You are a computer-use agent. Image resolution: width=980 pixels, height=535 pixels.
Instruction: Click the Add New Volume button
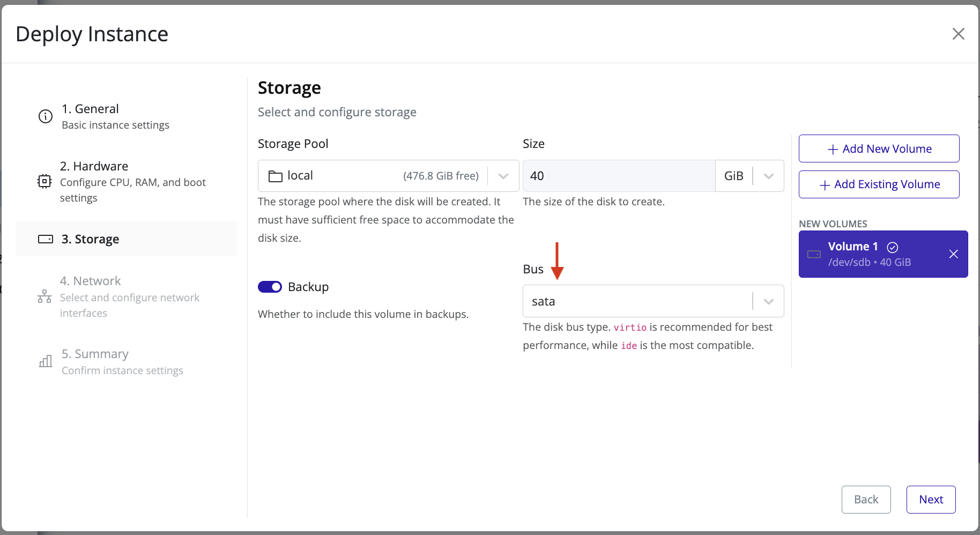pos(879,148)
